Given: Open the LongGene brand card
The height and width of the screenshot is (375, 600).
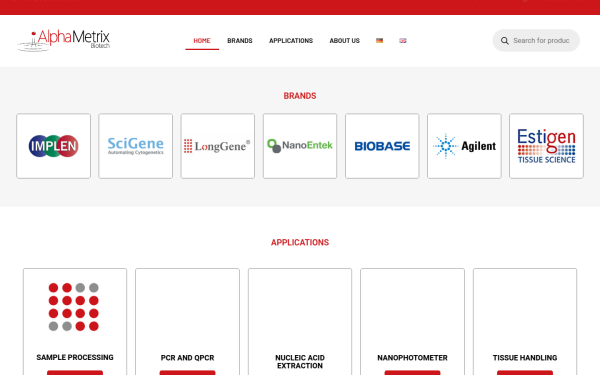Looking at the screenshot, I should (x=218, y=146).
